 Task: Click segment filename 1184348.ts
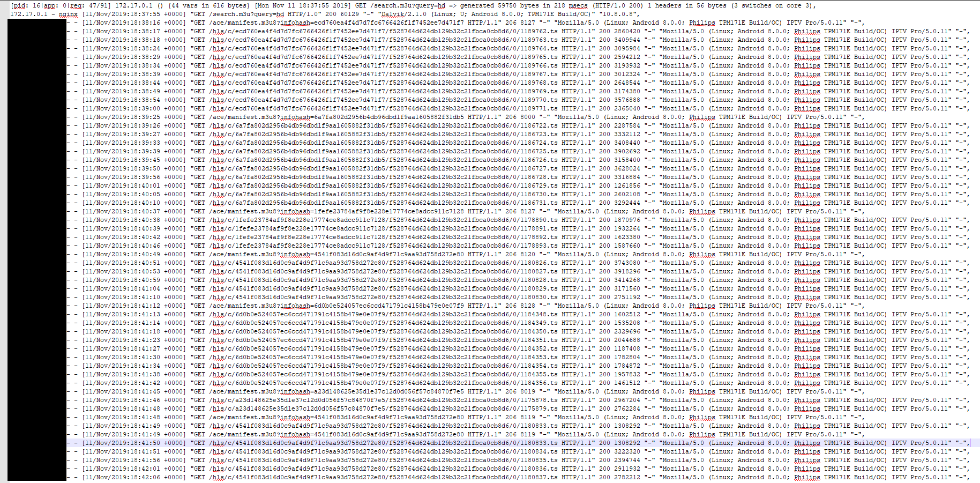[x=538, y=314]
